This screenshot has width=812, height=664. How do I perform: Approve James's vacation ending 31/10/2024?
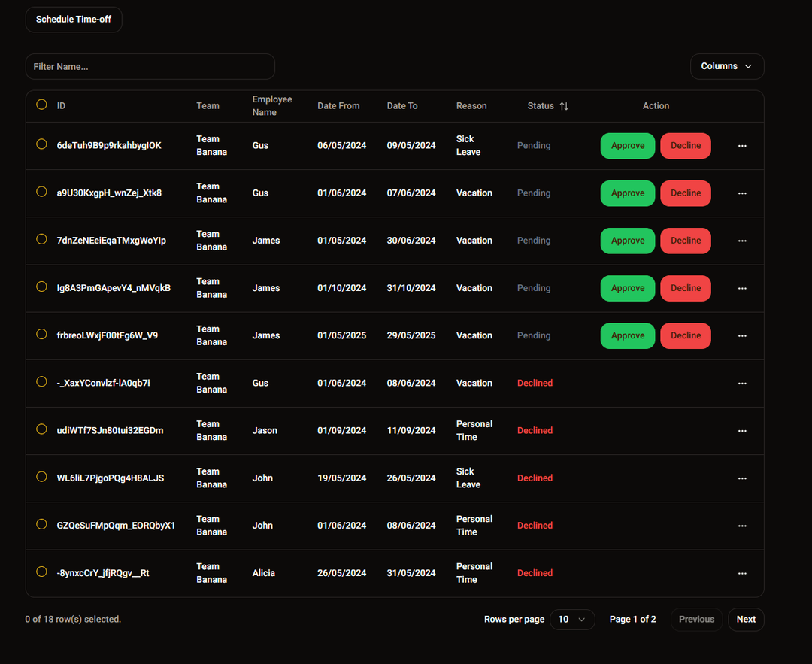(x=627, y=288)
